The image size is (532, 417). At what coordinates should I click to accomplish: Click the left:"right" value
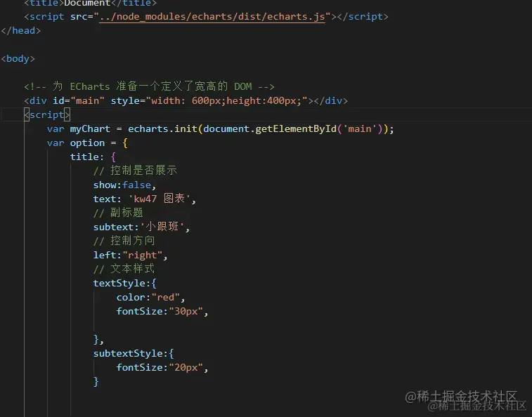click(x=142, y=255)
